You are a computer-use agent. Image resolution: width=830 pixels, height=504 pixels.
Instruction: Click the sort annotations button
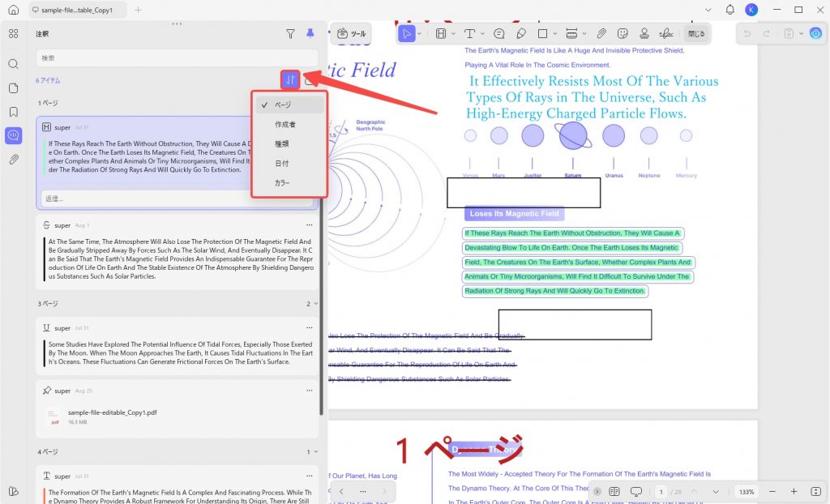(290, 80)
